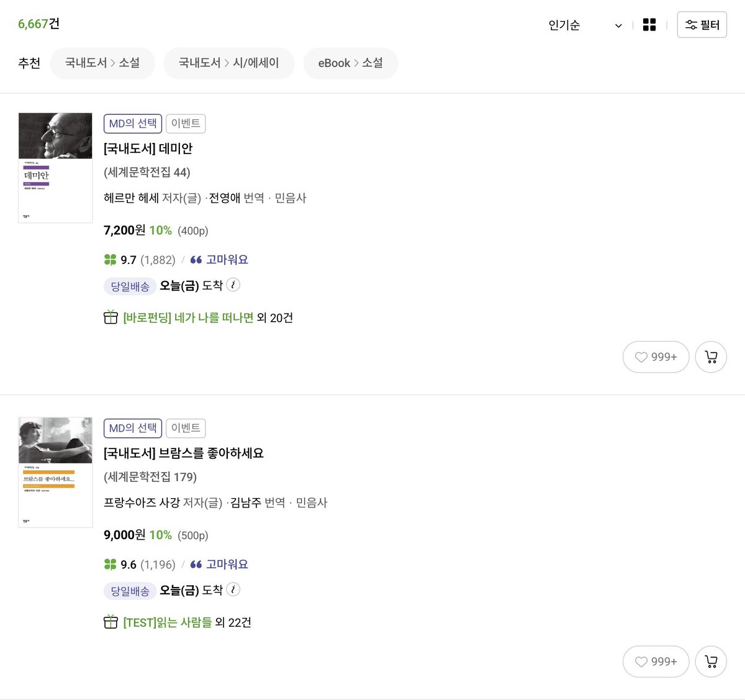This screenshot has width=745, height=700.
Task: Click the 외 20건 more events text
Action: point(275,318)
